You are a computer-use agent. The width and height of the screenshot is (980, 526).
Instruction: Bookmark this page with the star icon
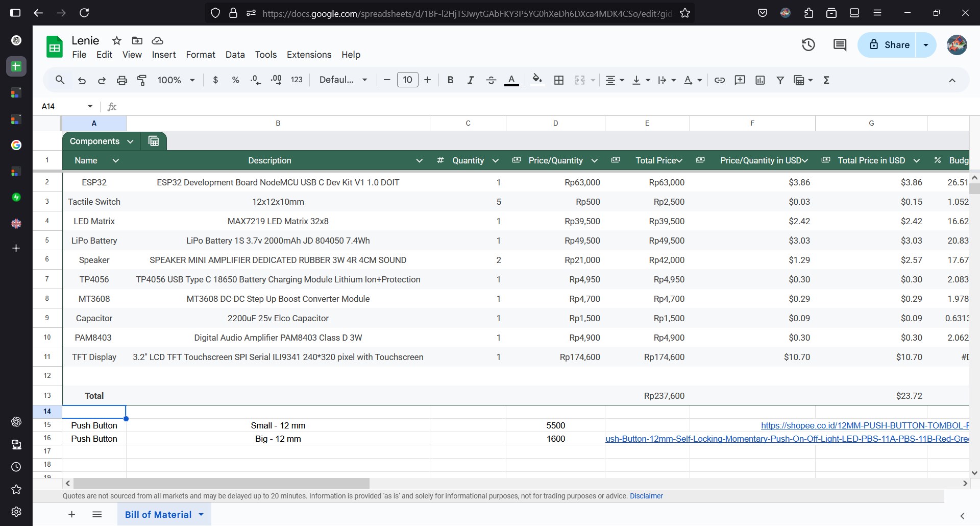685,13
